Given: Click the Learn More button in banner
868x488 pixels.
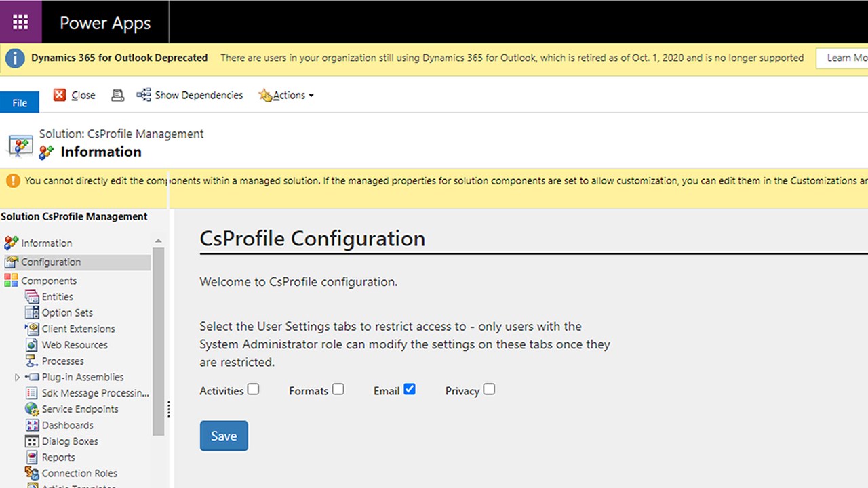Looking at the screenshot, I should (x=842, y=58).
